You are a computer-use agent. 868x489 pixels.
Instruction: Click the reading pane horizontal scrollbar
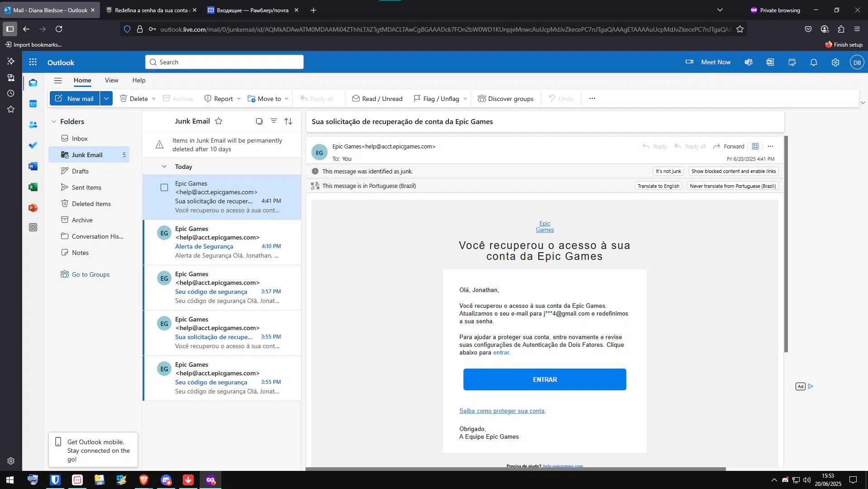(x=516, y=469)
